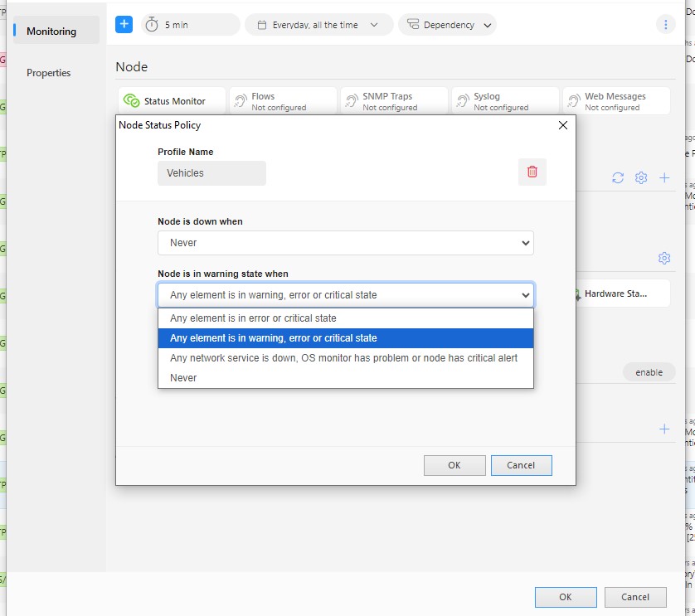Image resolution: width=695 pixels, height=616 pixels.
Task: Open the 'Everyday, all the time' schedule dropdown
Action: [x=320, y=24]
